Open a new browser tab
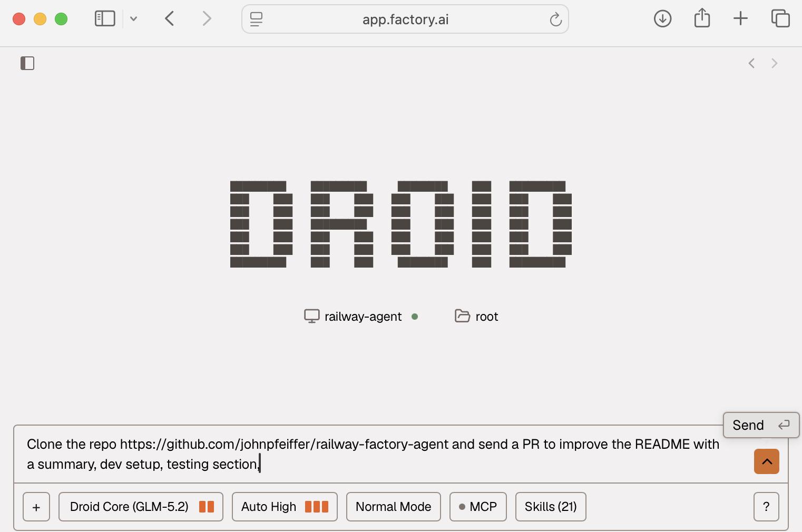The height and width of the screenshot is (532, 802). [x=740, y=18]
